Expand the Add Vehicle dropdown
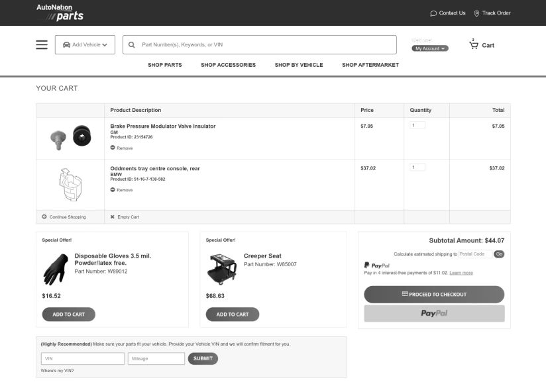546x392 pixels. (85, 44)
